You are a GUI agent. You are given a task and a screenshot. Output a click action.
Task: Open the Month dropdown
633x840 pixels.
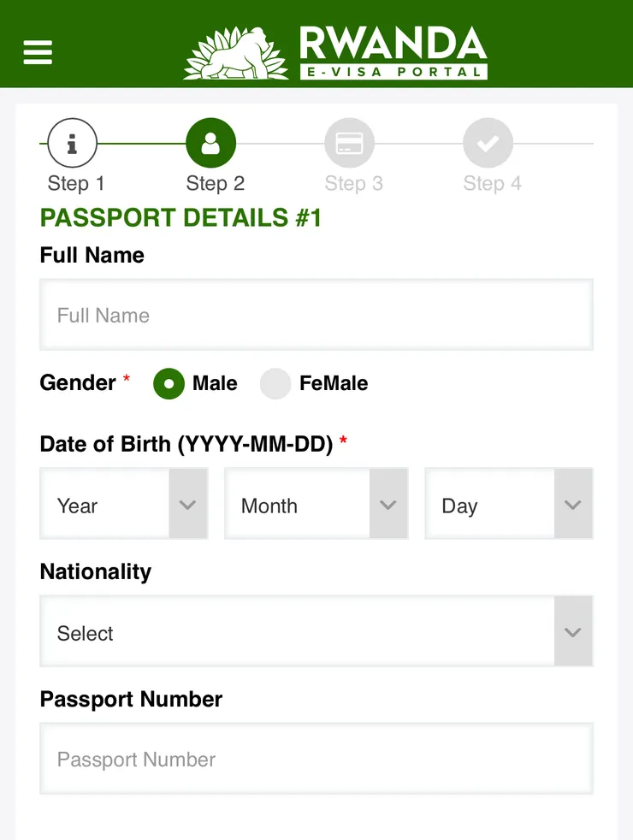(x=316, y=505)
